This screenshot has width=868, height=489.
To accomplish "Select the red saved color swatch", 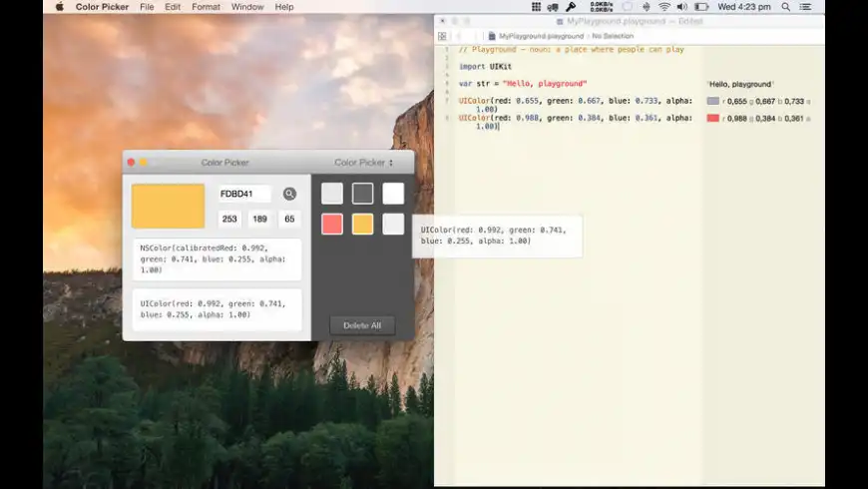I will (332, 225).
